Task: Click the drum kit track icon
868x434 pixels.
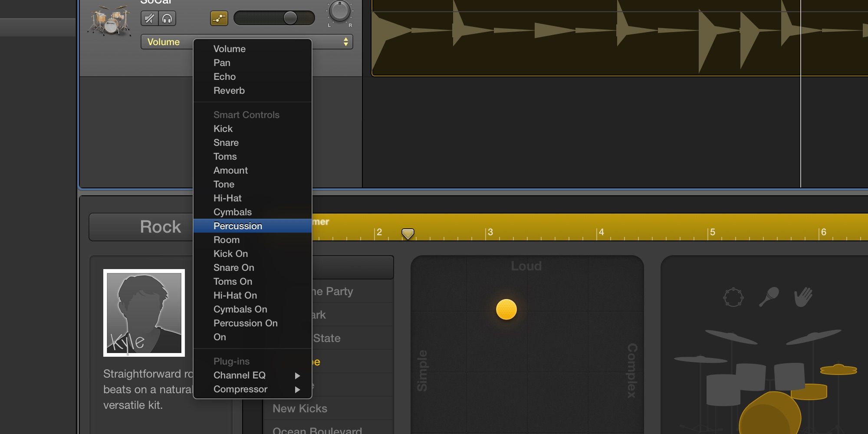Action: tap(110, 21)
